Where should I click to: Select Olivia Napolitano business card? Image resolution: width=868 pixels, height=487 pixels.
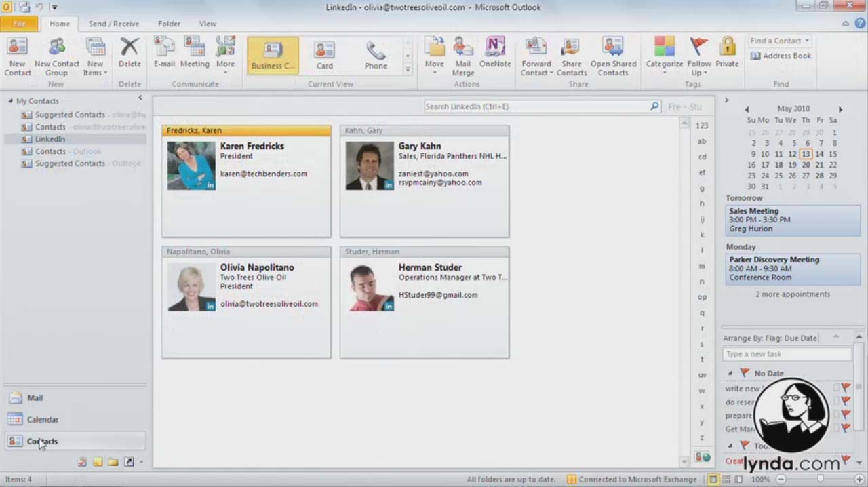tap(246, 303)
